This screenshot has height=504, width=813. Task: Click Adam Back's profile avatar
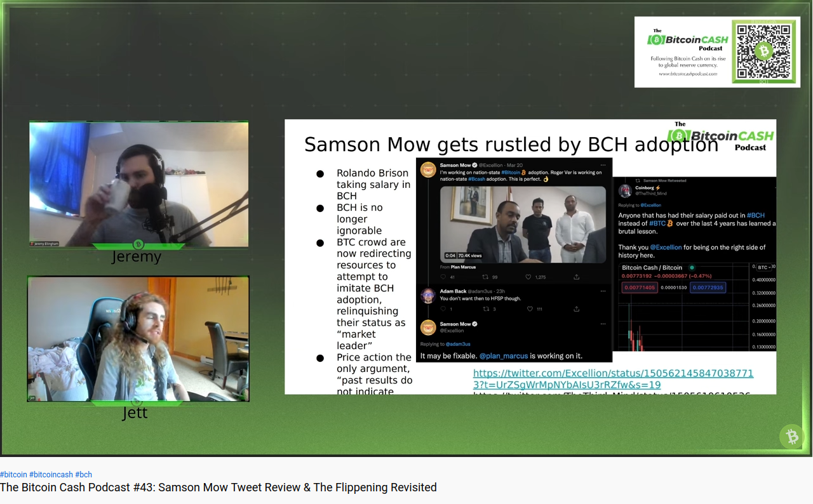(428, 295)
